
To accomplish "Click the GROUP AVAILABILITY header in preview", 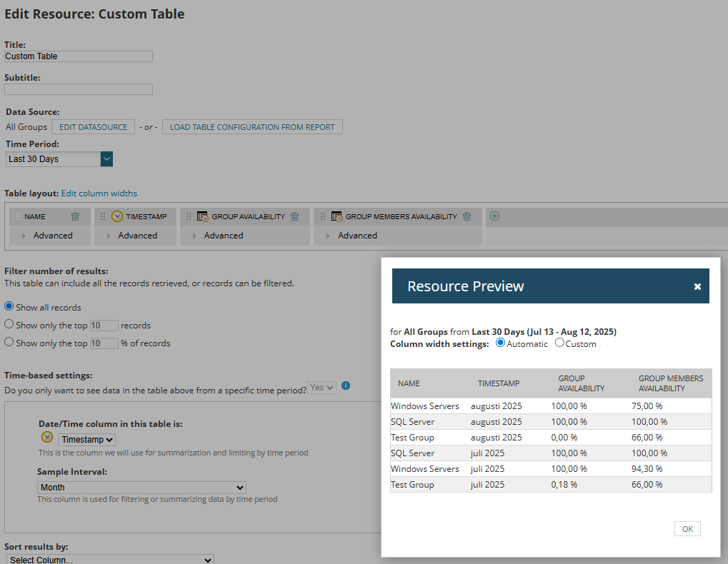I will click(x=582, y=383).
